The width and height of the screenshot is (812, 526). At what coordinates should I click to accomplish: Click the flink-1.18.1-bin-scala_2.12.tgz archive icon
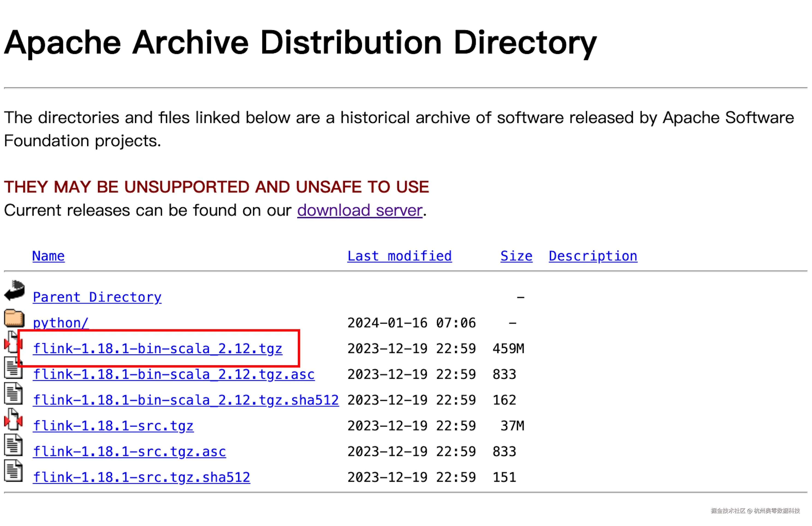click(13, 342)
